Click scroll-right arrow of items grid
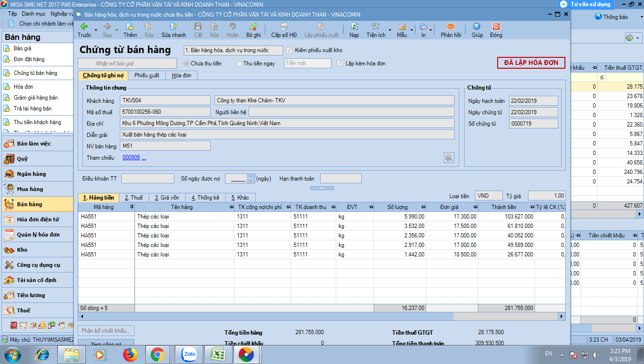Image resolution: width=644 pixels, height=364 pixels. [562, 316]
